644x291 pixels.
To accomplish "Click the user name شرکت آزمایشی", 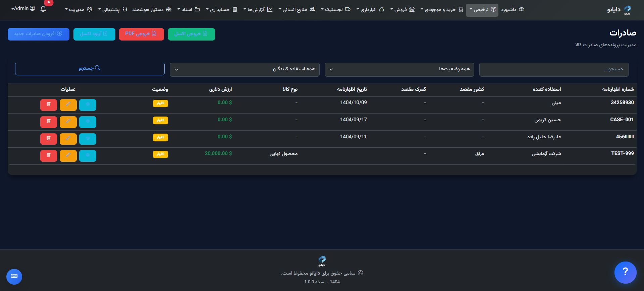I will [546, 154].
